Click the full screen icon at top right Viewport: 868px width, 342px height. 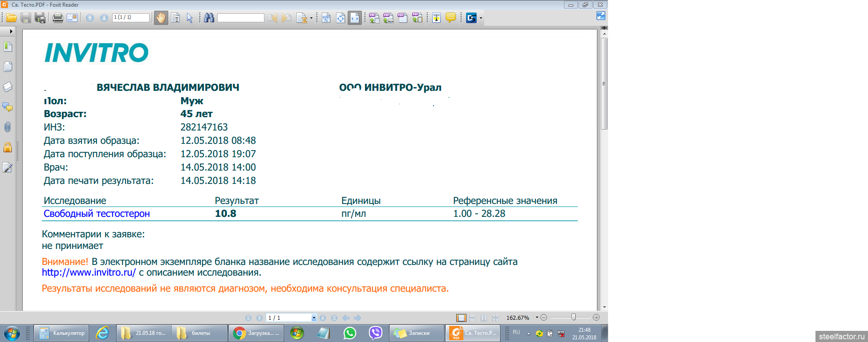point(601,16)
